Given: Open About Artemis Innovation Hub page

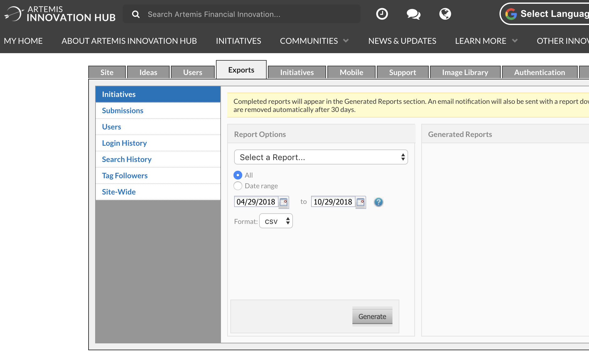Looking at the screenshot, I should 129,41.
